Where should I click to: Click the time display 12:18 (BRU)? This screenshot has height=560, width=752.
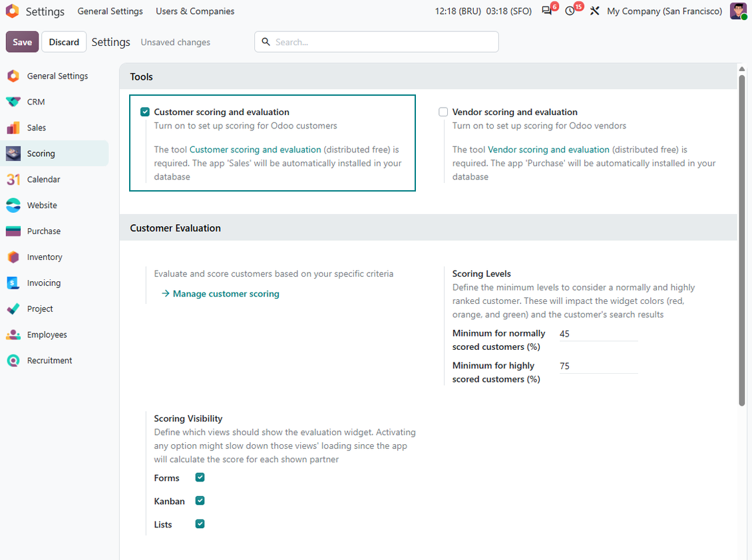(458, 11)
